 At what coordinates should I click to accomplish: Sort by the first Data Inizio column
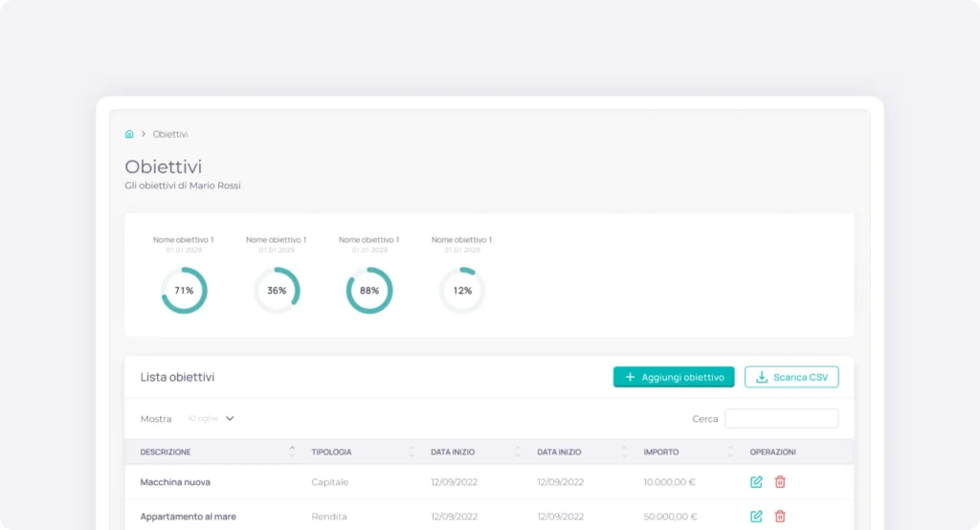(518, 452)
